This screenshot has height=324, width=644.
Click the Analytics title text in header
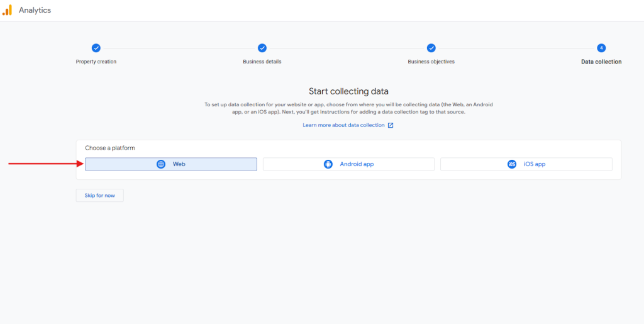point(35,11)
